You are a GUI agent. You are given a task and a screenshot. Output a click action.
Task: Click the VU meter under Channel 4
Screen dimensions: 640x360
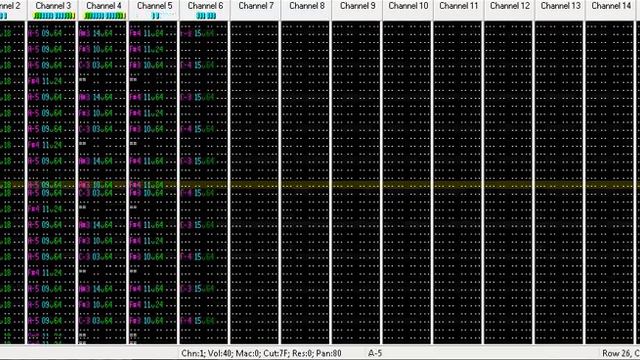104,16
